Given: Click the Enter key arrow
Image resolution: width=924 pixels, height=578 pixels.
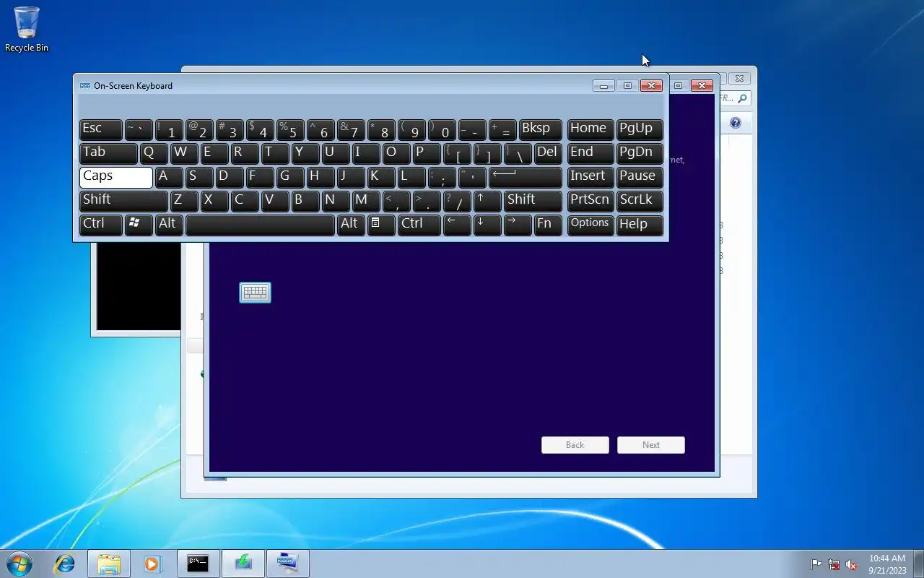Looking at the screenshot, I should click(526, 177).
